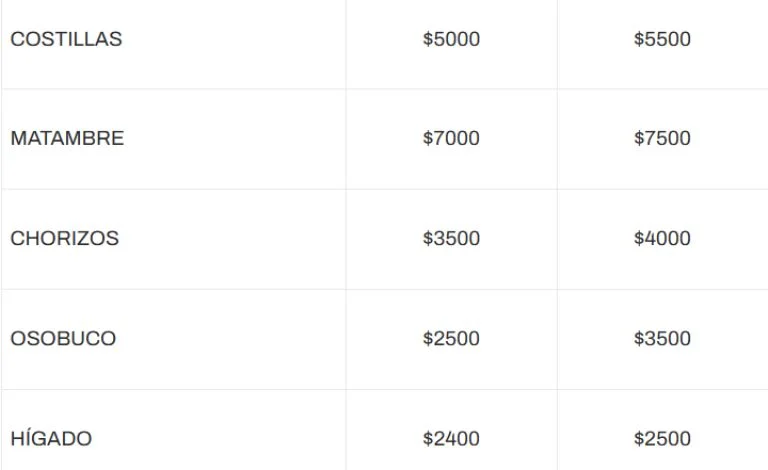Select the $5000 price for COSTILLAS
Image resolution: width=768 pixels, height=470 pixels.
(451, 39)
